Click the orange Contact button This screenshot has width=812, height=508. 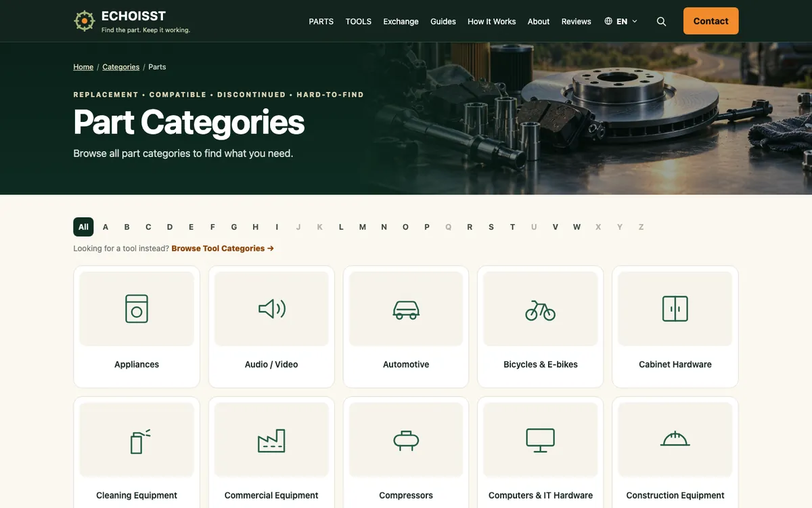pos(711,21)
